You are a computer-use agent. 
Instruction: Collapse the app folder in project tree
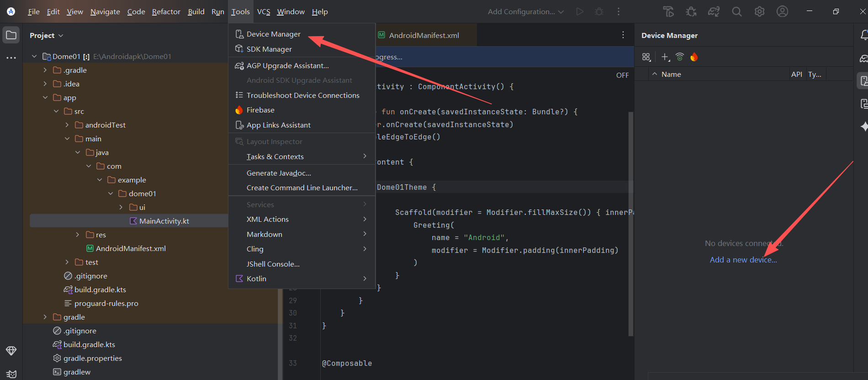[x=45, y=98]
